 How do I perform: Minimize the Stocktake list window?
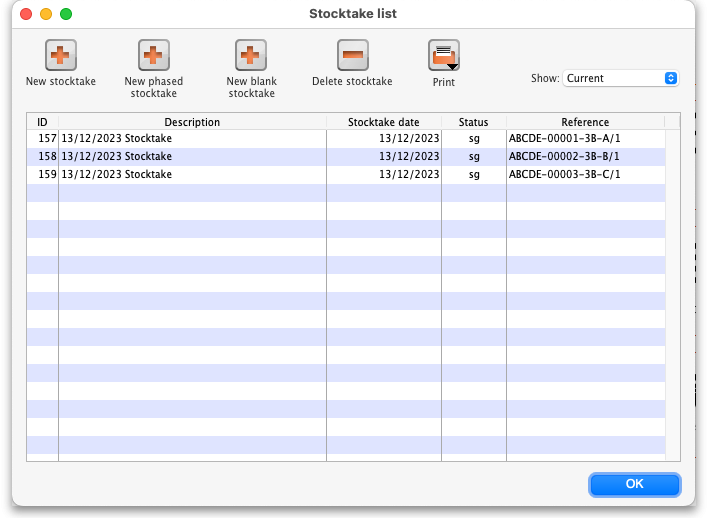[46, 14]
